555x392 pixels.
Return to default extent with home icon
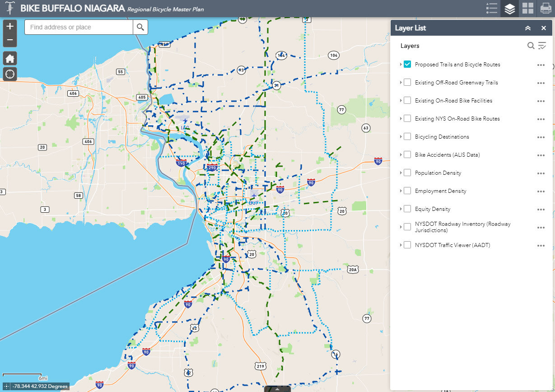pos(9,58)
